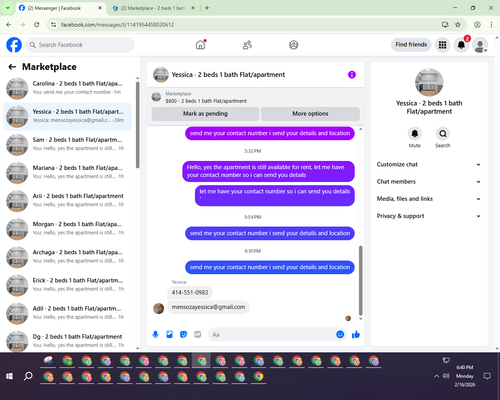Select the Yessica conversation in list
Image resolution: width=500 pixels, height=400 pixels.
[x=67, y=117]
